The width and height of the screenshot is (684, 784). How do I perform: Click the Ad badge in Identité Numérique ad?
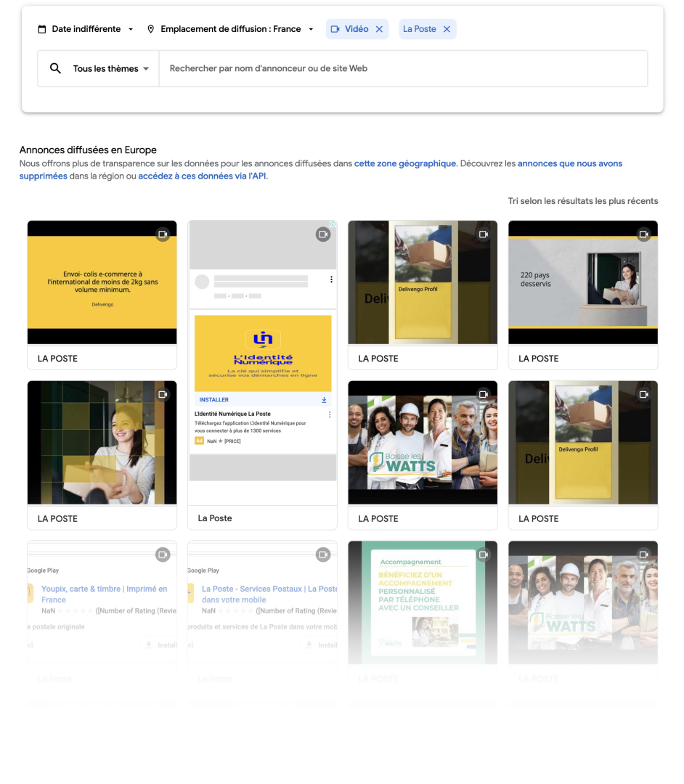pos(199,441)
